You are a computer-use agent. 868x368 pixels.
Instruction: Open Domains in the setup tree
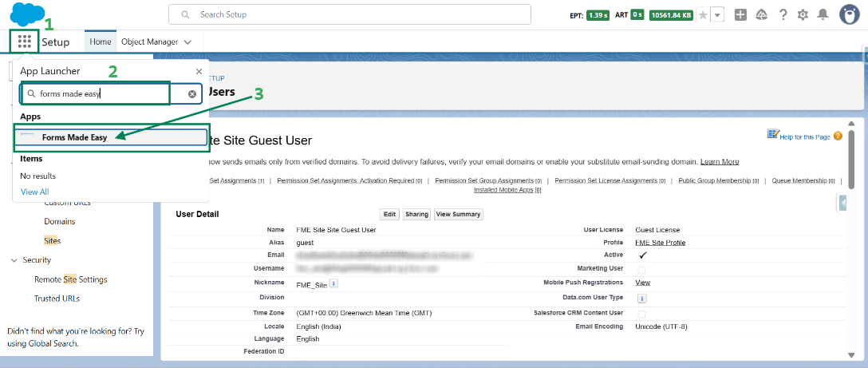60,221
